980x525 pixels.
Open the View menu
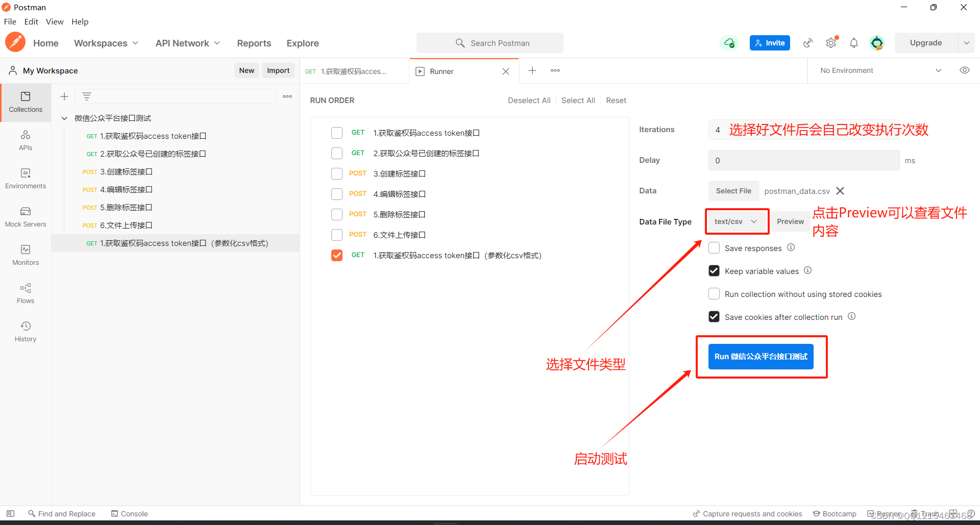(55, 21)
